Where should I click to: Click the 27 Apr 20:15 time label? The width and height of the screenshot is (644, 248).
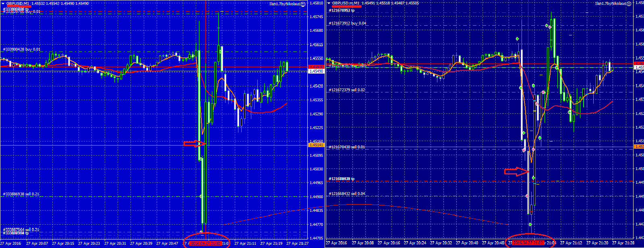tap(63, 244)
